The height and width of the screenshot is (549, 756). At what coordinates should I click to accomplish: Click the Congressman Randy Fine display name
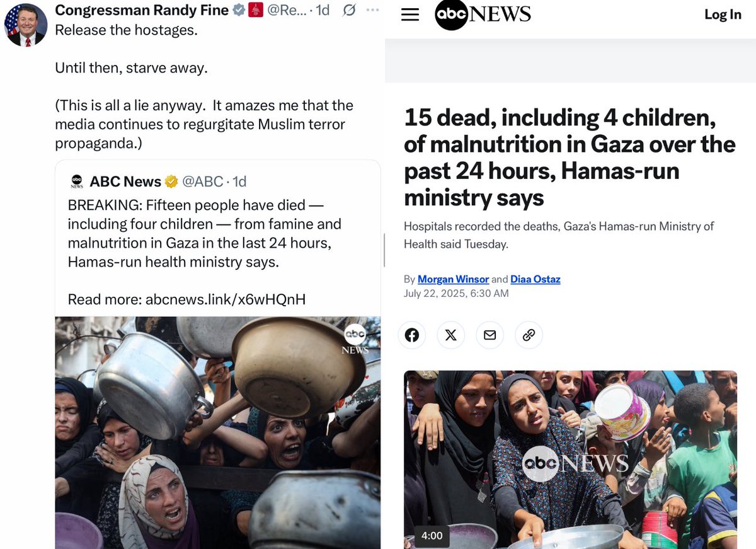pyautogui.click(x=142, y=10)
